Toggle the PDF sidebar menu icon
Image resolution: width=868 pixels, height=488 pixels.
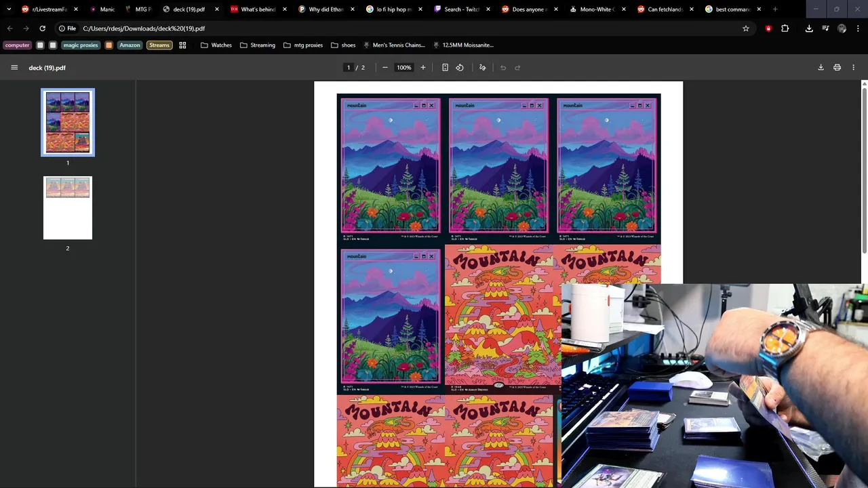tap(14, 68)
